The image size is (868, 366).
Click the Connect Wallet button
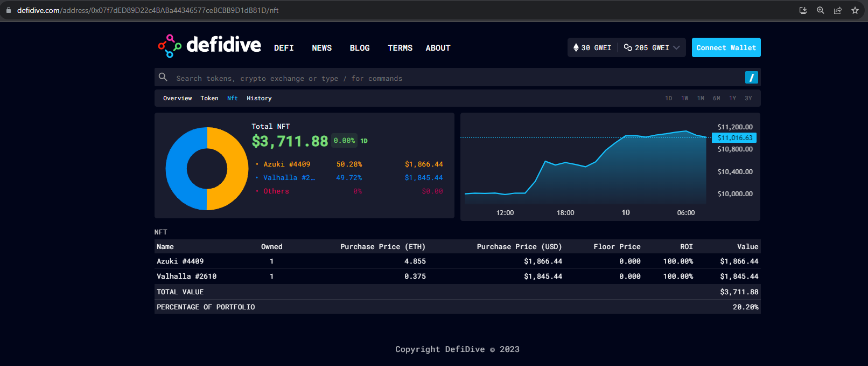[726, 47]
